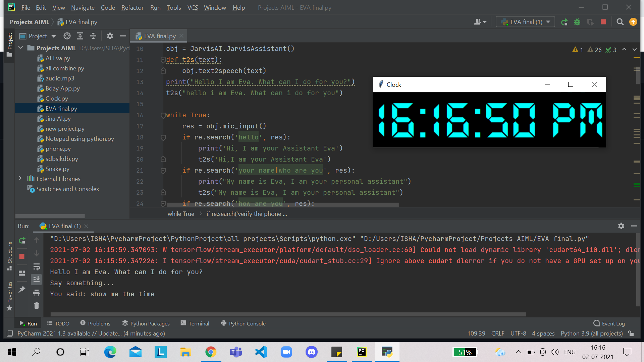Click the Debug bug icon in the top toolbar
644x362 pixels.
[577, 22]
